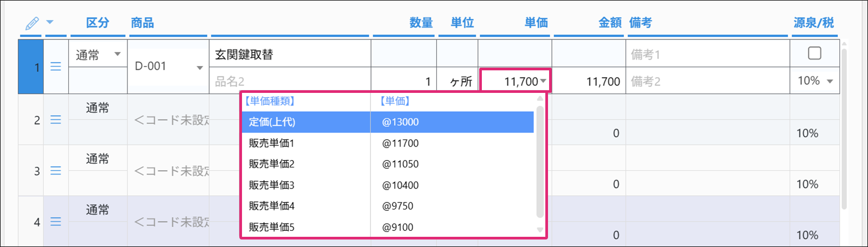Open the 通常 category dropdown in row 1
The height and width of the screenshot is (247, 868).
(117, 54)
